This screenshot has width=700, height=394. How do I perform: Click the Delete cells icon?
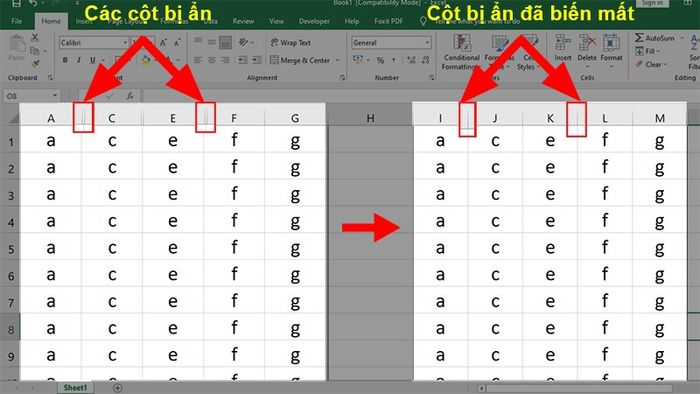(x=587, y=48)
